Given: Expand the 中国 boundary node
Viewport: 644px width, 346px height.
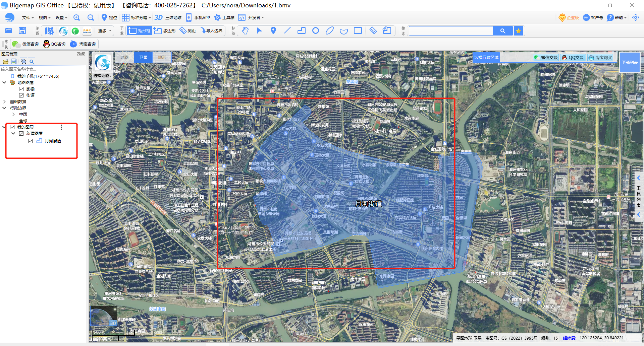Looking at the screenshot, I should click(13, 115).
